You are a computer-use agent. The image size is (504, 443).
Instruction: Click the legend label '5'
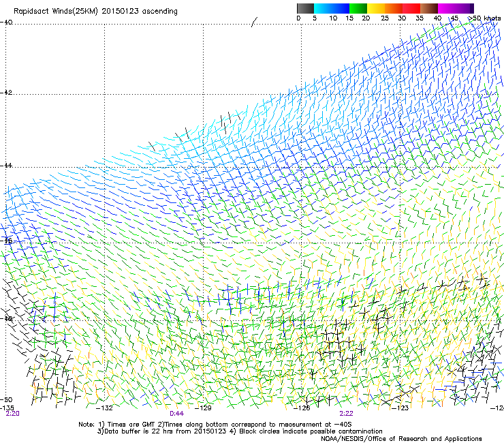coord(315,18)
